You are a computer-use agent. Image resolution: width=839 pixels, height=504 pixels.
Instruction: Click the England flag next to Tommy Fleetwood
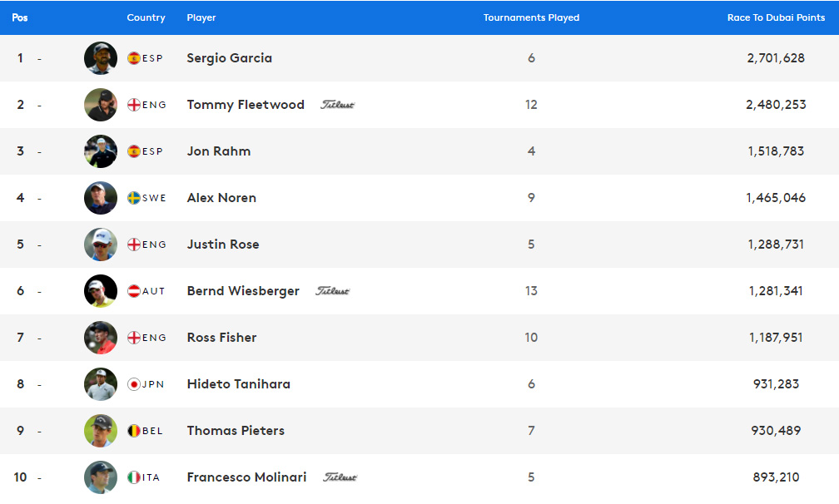coord(134,105)
